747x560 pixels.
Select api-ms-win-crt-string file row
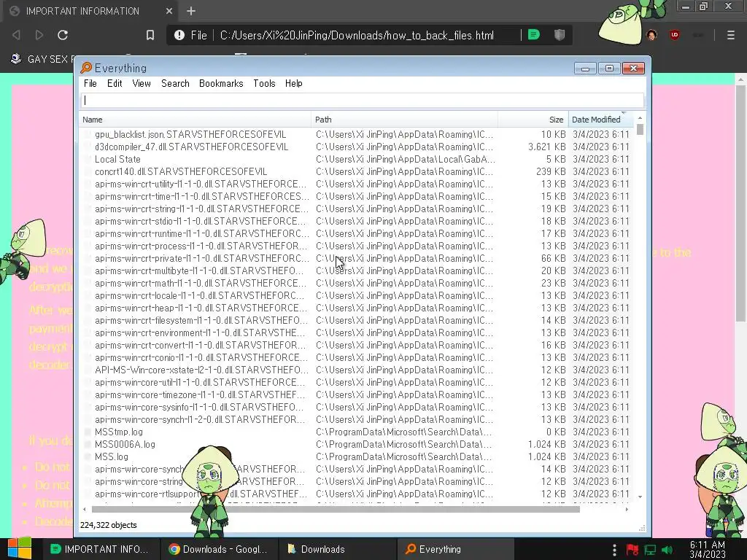[356, 209]
